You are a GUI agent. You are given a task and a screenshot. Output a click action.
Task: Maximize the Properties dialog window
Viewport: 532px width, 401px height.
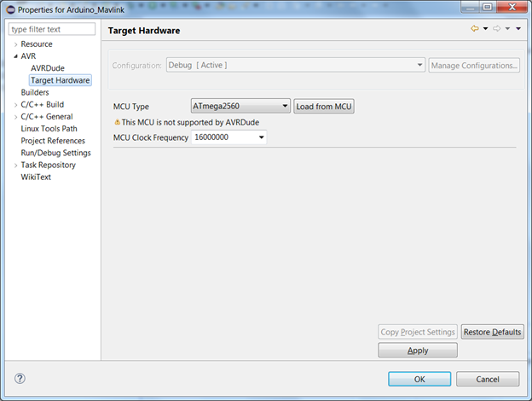pyautogui.click(x=487, y=7)
